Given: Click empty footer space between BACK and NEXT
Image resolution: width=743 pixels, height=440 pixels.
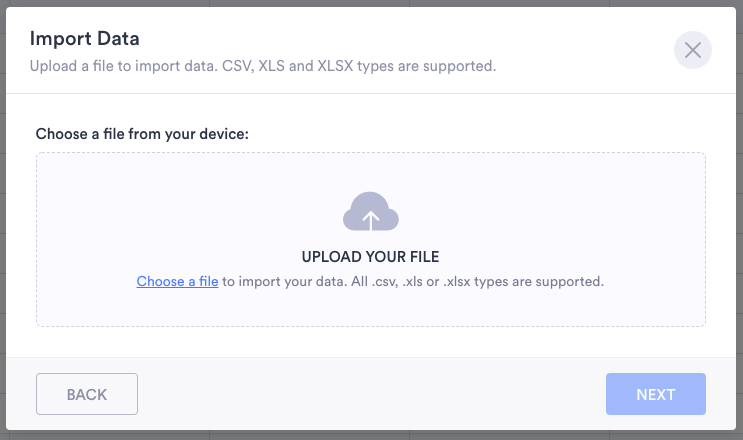Looking at the screenshot, I should pyautogui.click(x=371, y=394).
